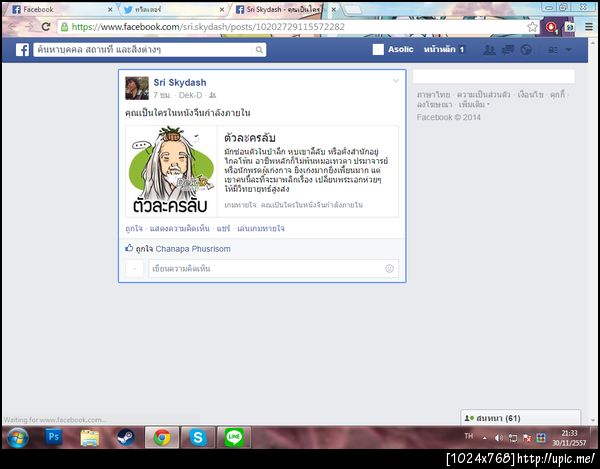The height and width of the screenshot is (469, 600).
Task: Click the Facebook search input field
Action: 144,50
